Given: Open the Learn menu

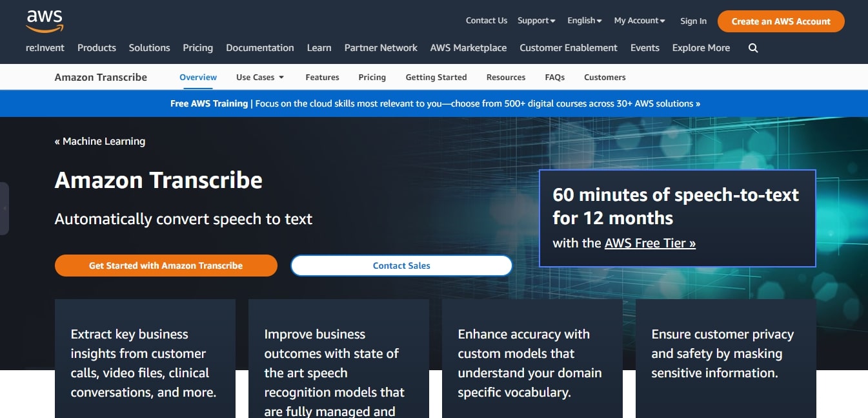Looking at the screenshot, I should (319, 48).
